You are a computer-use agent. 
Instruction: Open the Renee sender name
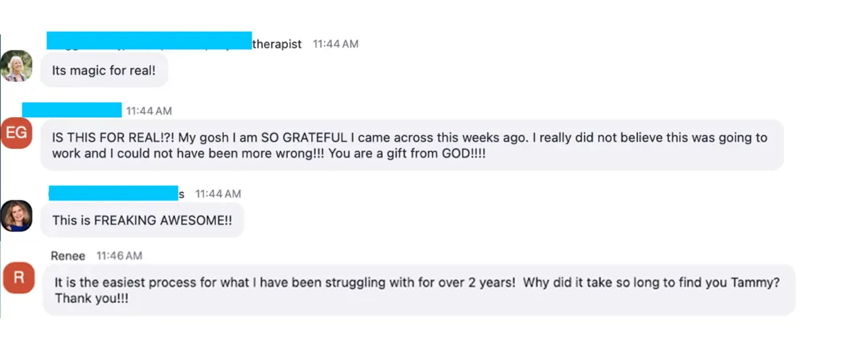coord(68,256)
